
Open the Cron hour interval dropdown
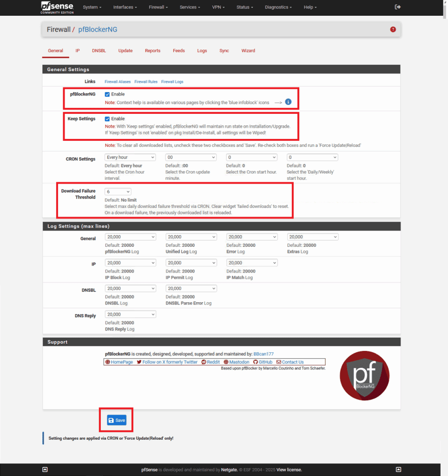pyautogui.click(x=130, y=157)
